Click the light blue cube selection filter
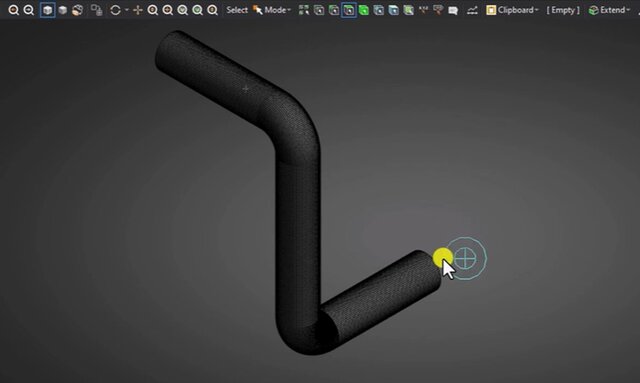Image resolution: width=640 pixels, height=383 pixels. tap(393, 10)
